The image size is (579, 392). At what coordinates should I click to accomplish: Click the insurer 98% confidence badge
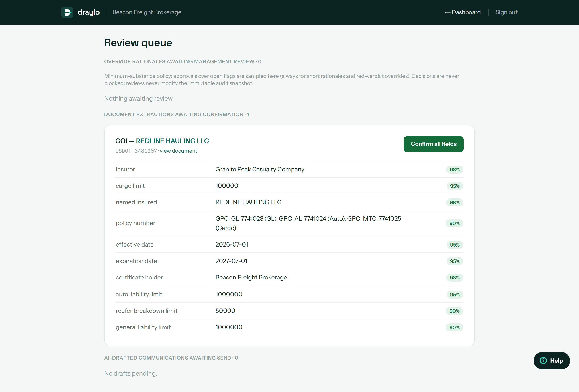pyautogui.click(x=455, y=170)
